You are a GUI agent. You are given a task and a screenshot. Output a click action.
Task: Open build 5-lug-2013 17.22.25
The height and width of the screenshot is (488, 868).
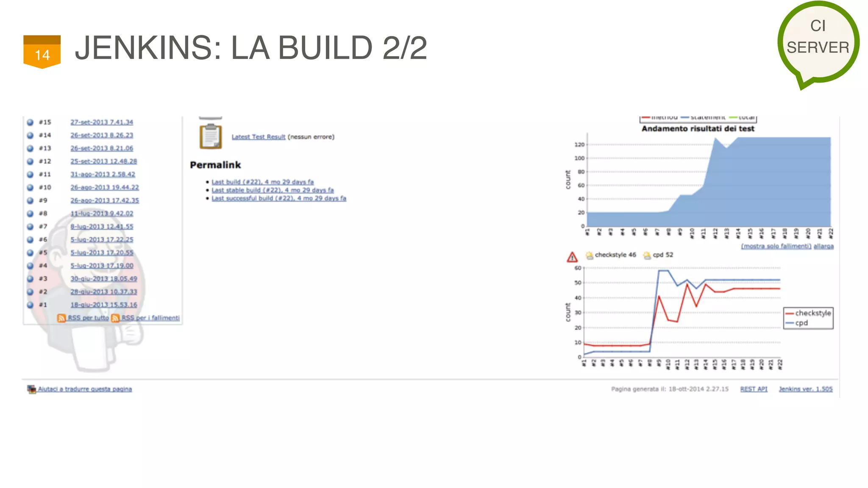pos(102,240)
